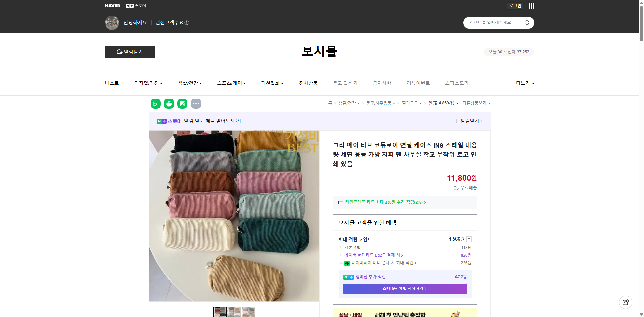The width and height of the screenshot is (644, 317).
Task: Select the middle product thumbnail below the photo
Action: 234,312
